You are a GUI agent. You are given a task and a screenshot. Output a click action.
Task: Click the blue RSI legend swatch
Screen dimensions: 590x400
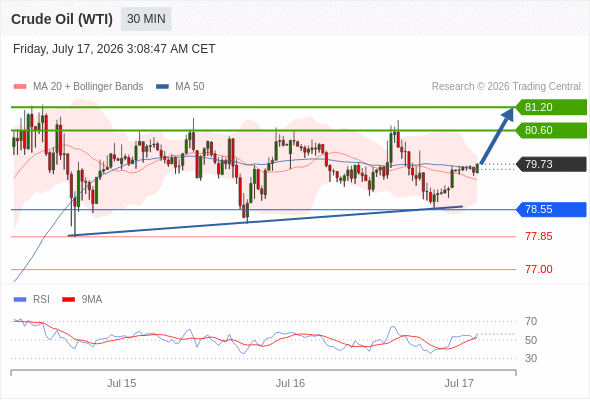(x=20, y=300)
